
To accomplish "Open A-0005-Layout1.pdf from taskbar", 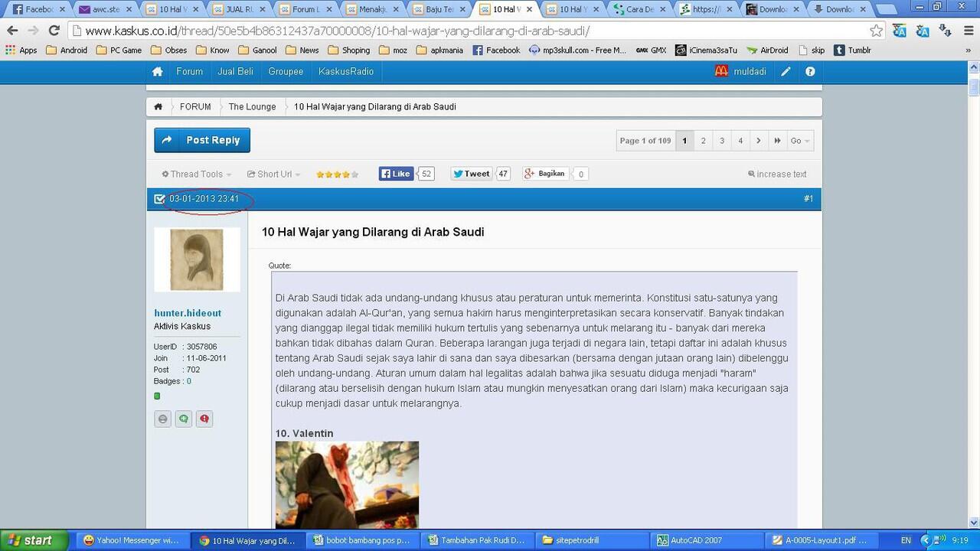I will (x=821, y=540).
